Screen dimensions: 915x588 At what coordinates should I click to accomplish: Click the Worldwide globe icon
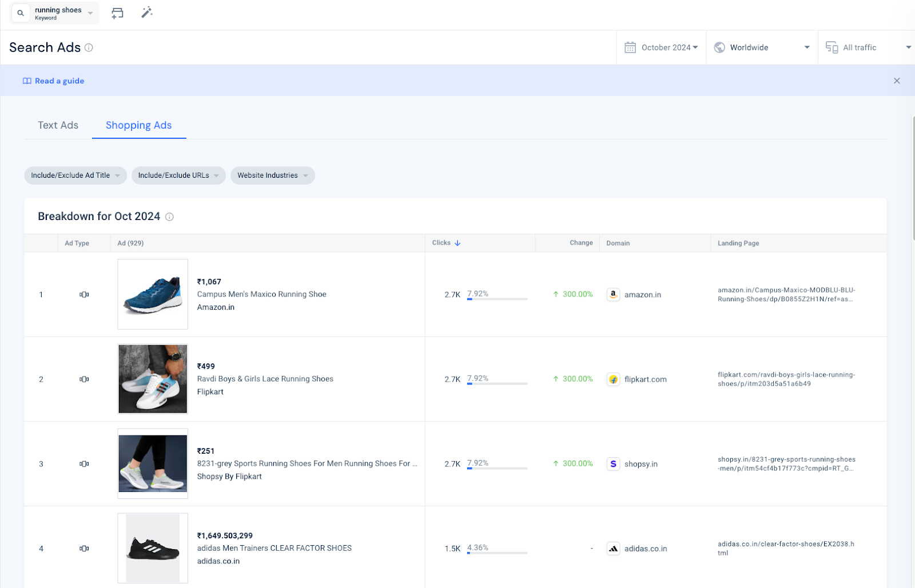(x=720, y=47)
